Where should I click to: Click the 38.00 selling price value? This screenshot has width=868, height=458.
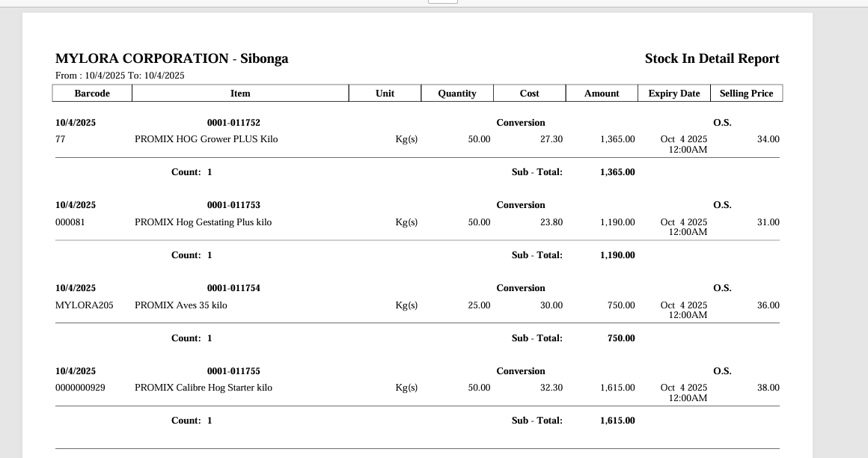pos(768,388)
